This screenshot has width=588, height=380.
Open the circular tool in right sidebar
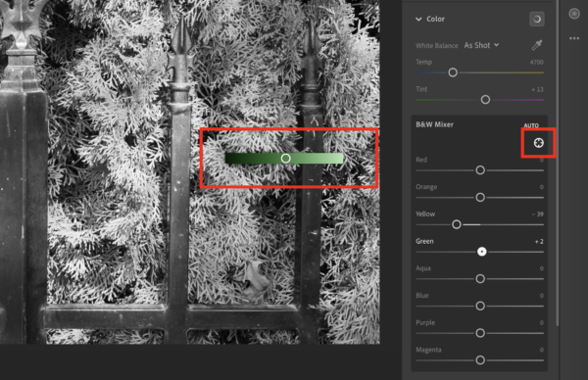pos(574,14)
